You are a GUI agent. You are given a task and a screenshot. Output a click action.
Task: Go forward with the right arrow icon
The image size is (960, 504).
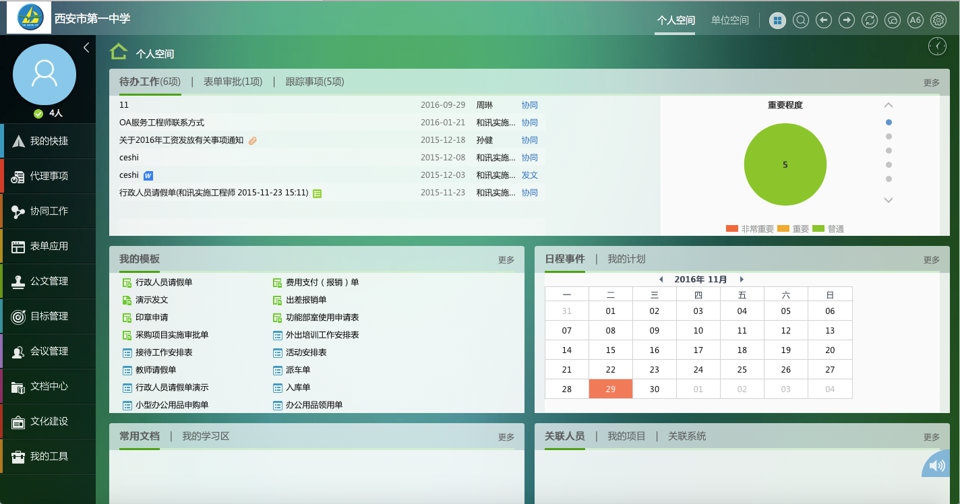[x=846, y=20]
